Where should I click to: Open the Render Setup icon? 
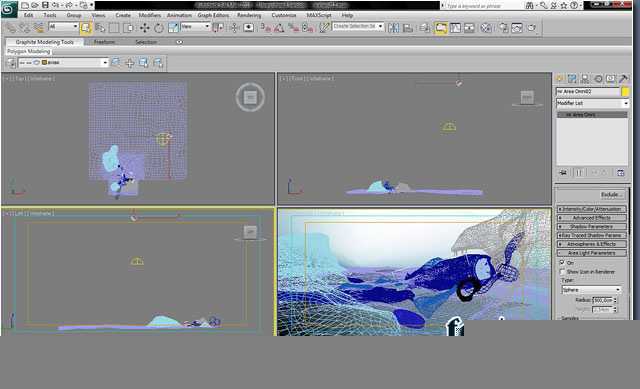point(504,28)
